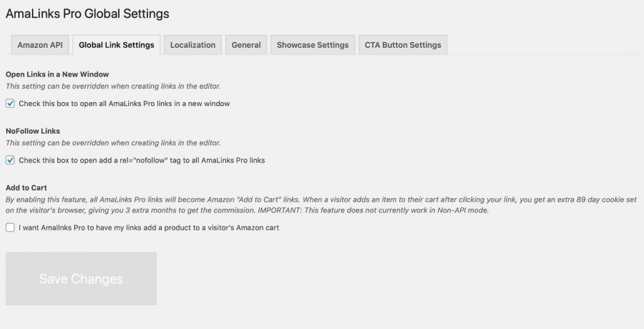Click the Add to Cart 89 day cookie description
This screenshot has height=329, width=644.
pyautogui.click(x=321, y=205)
